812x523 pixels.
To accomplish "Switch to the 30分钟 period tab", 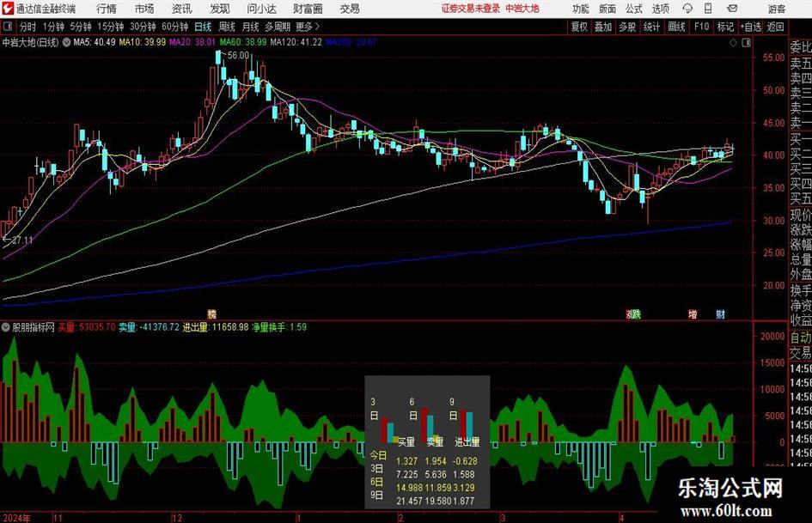I will (x=143, y=27).
